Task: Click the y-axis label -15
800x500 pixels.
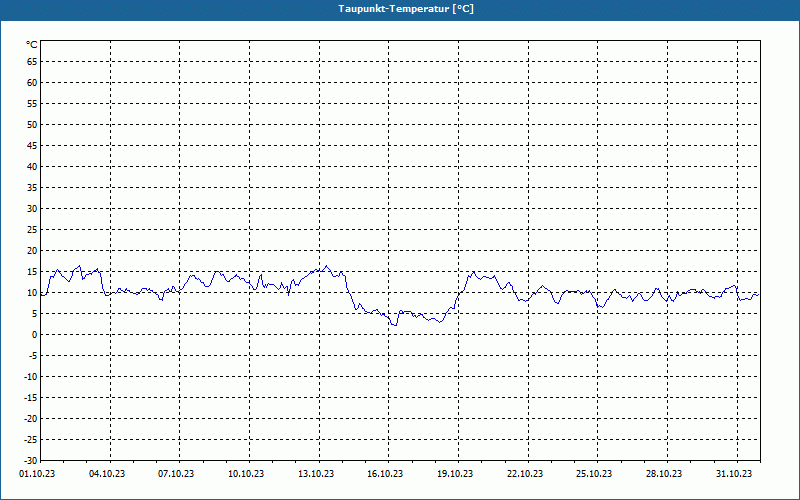Action: [x=31, y=398]
